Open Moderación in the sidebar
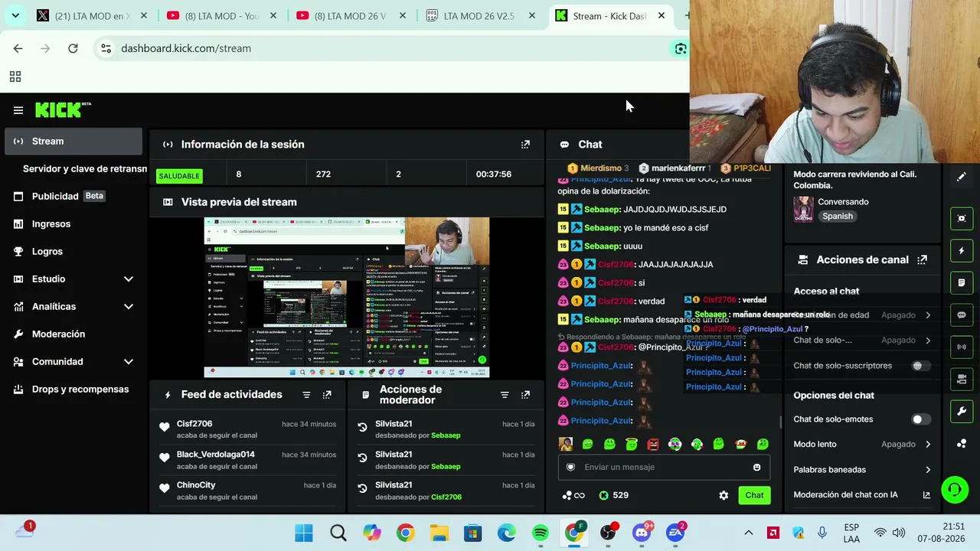Screen dimensions: 980x551 pos(73,334)
